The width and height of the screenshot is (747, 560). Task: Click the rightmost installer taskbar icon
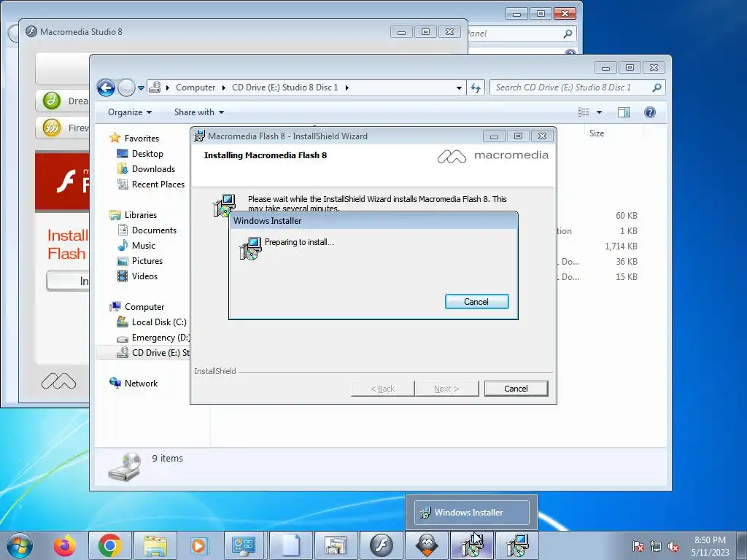(517, 545)
